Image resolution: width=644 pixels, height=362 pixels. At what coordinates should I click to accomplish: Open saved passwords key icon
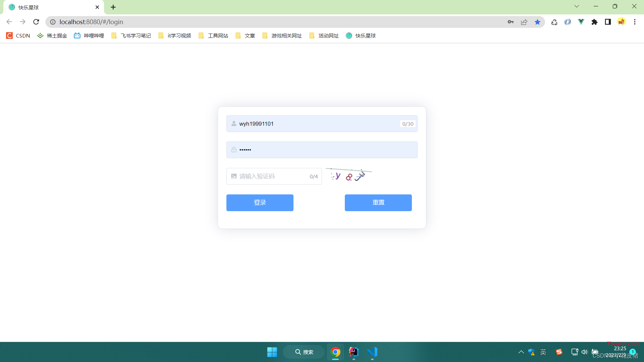tap(511, 22)
